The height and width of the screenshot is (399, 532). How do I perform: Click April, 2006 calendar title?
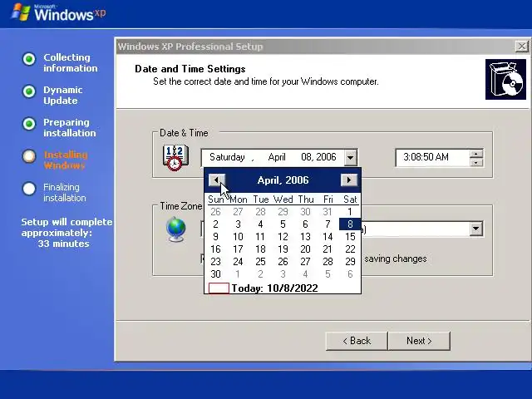(x=283, y=180)
